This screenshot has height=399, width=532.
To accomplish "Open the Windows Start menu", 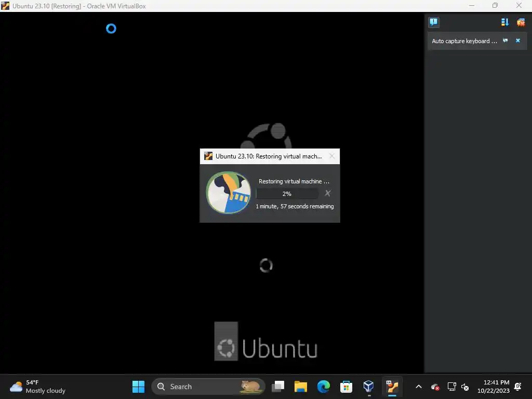I will click(x=138, y=387).
